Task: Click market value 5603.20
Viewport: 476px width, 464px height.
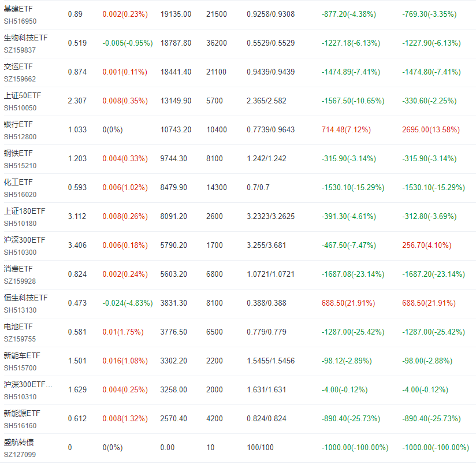Action: click(174, 273)
